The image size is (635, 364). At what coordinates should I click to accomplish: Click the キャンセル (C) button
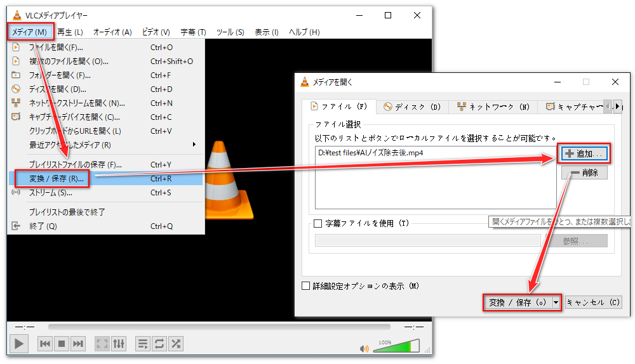tap(593, 302)
